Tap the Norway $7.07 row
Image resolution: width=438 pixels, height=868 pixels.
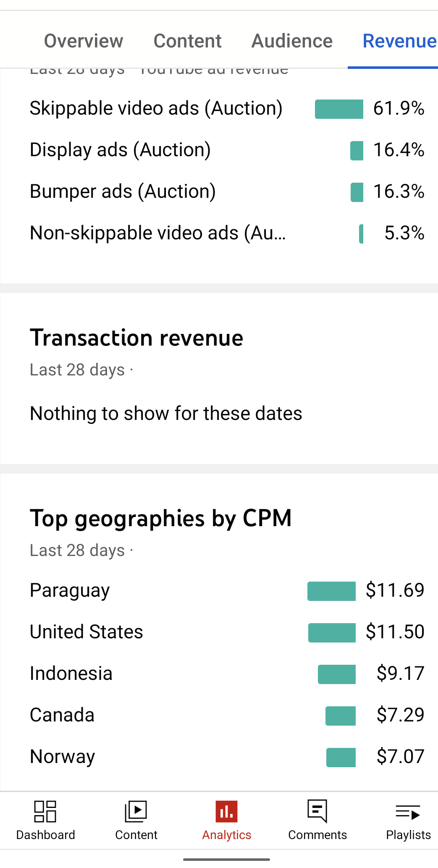[227, 757]
